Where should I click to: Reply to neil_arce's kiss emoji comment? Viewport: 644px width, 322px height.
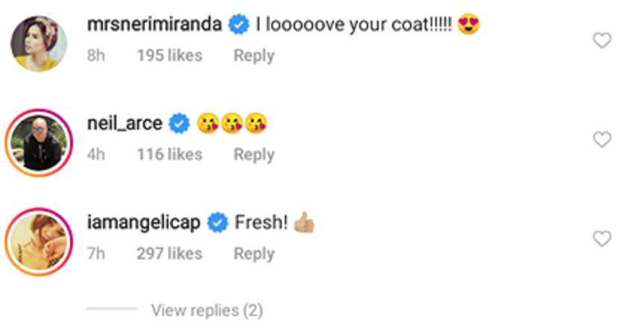click(x=254, y=155)
